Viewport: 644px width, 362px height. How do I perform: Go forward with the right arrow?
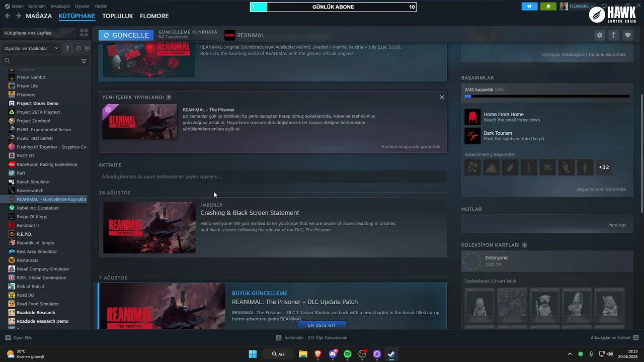click(18, 16)
